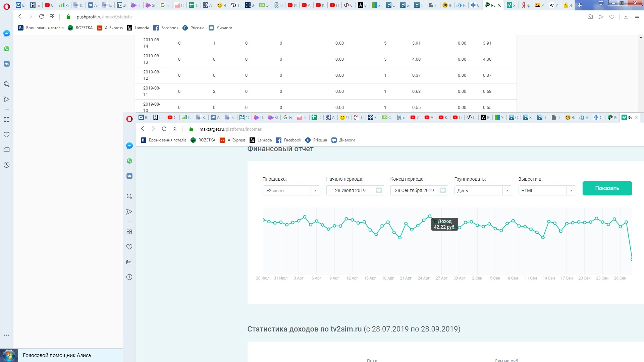This screenshot has width=644, height=362.
Task: Open calendar for Начало периода field
Action: (x=379, y=190)
